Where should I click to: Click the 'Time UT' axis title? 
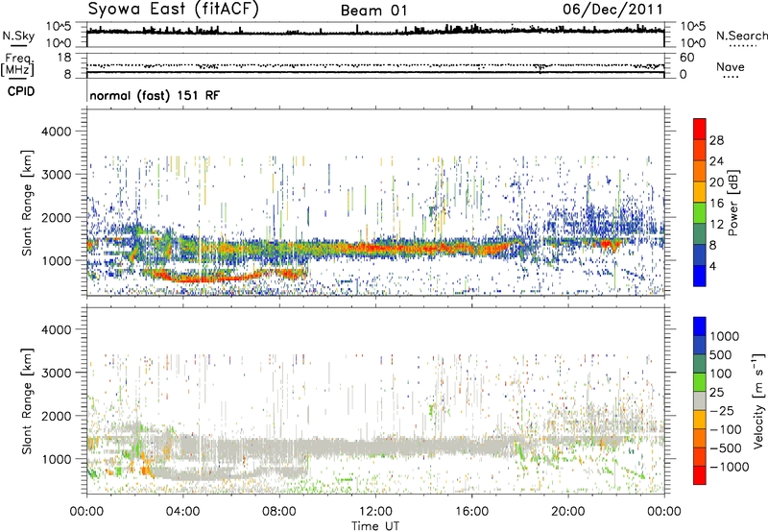click(375, 526)
